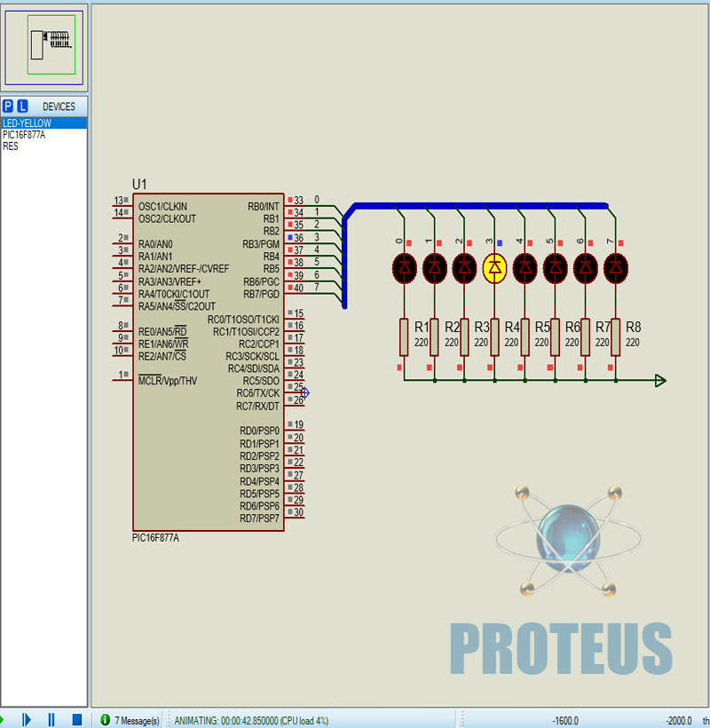Image resolution: width=710 pixels, height=728 pixels.
Task: Click the ground terminal arrow on right
Action: click(x=659, y=381)
